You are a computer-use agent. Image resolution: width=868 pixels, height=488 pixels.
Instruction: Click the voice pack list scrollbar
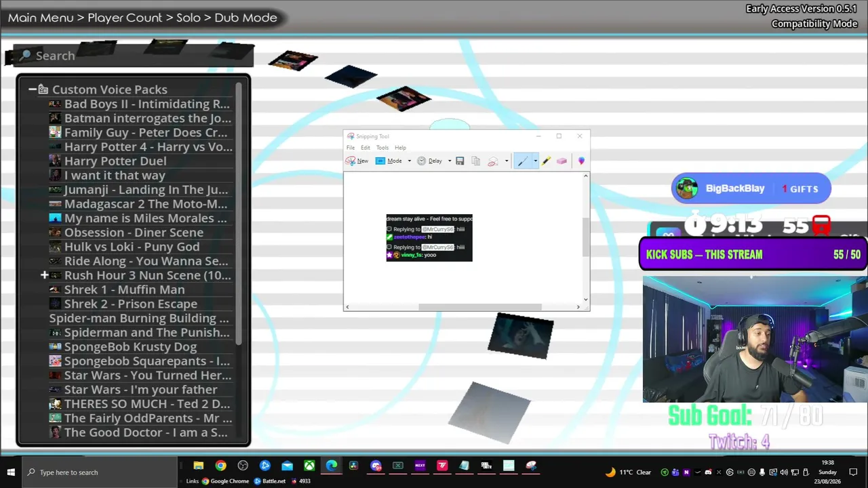(x=239, y=212)
